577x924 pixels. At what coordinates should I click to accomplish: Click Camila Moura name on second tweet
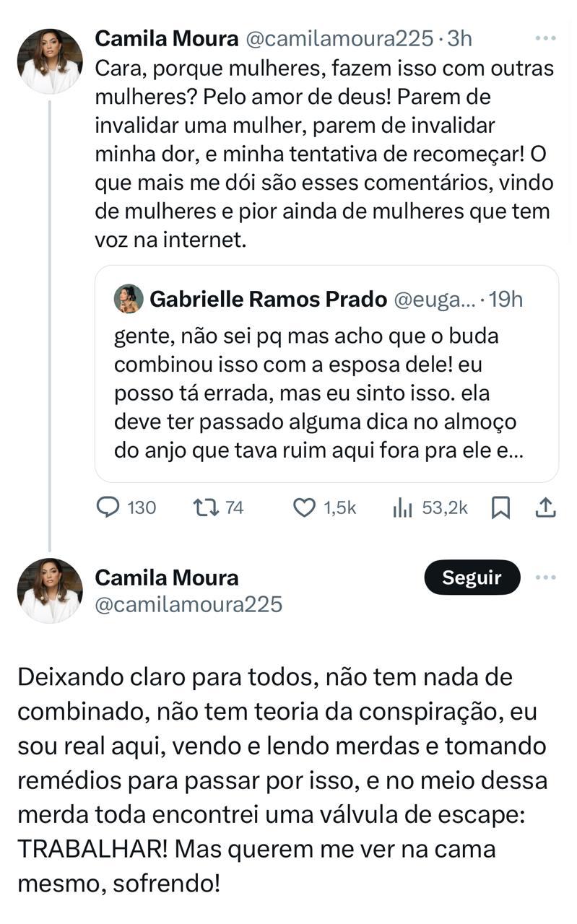pyautogui.click(x=167, y=577)
